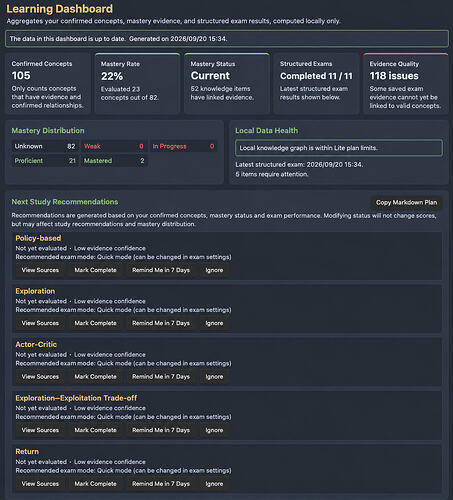Mark Return recommendation complete
Image resolution: width=453 pixels, height=500 pixels.
coord(95,484)
